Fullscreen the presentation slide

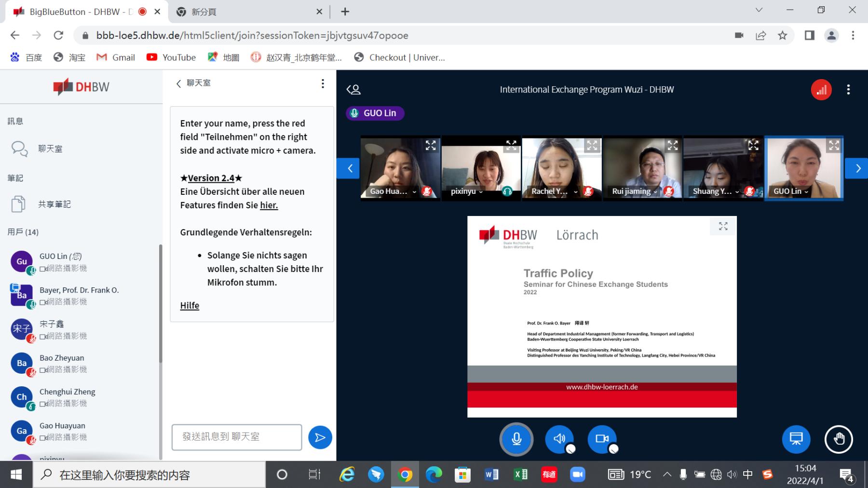[723, 226]
